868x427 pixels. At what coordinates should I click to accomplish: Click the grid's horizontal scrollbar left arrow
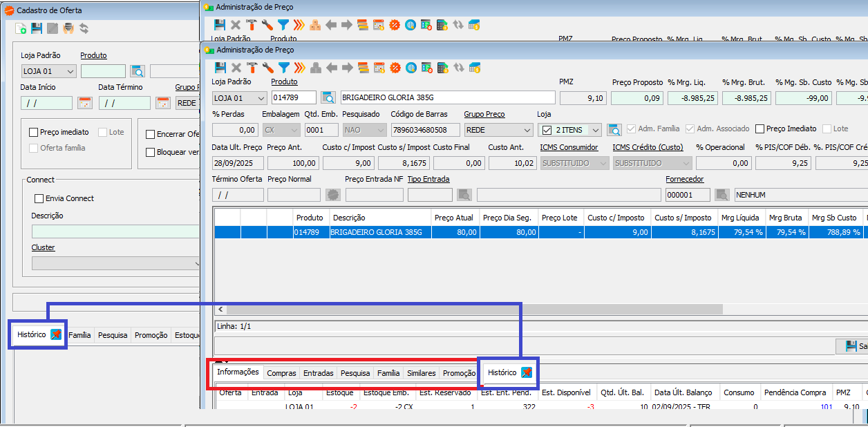click(220, 310)
